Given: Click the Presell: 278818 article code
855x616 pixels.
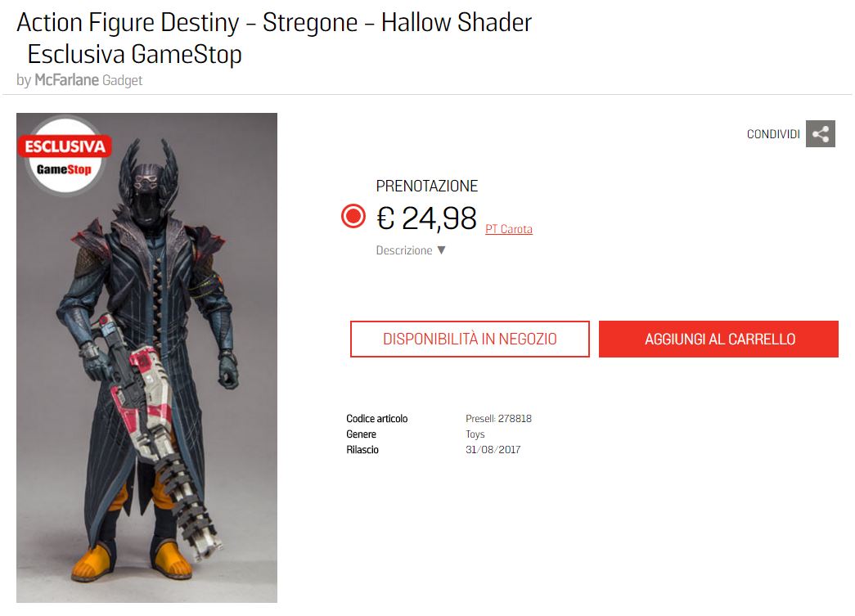Looking at the screenshot, I should coord(498,419).
